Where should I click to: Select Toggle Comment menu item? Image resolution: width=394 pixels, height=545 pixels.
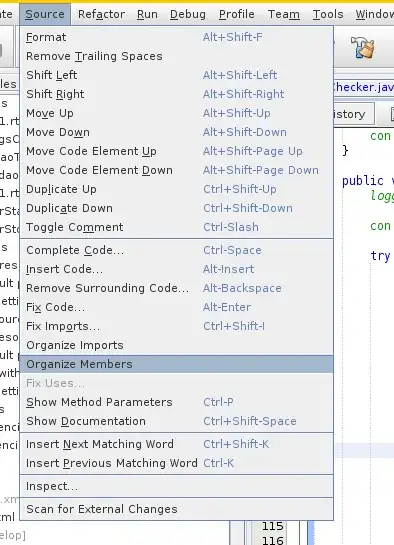pos(177,227)
